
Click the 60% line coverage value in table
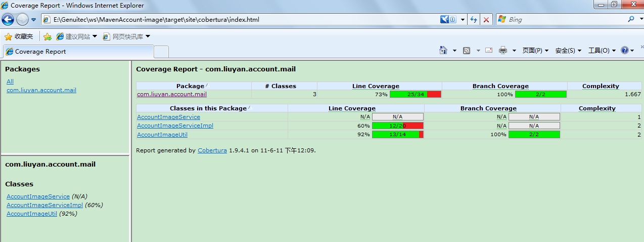point(364,126)
